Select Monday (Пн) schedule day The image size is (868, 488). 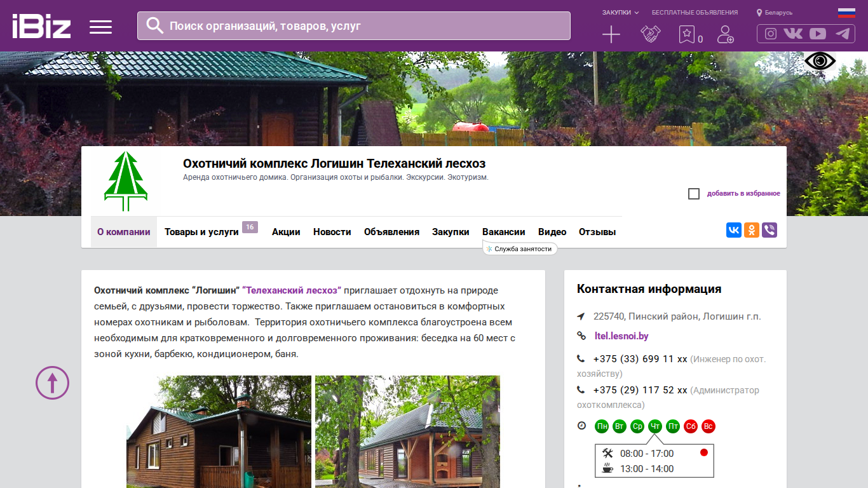pyautogui.click(x=602, y=426)
